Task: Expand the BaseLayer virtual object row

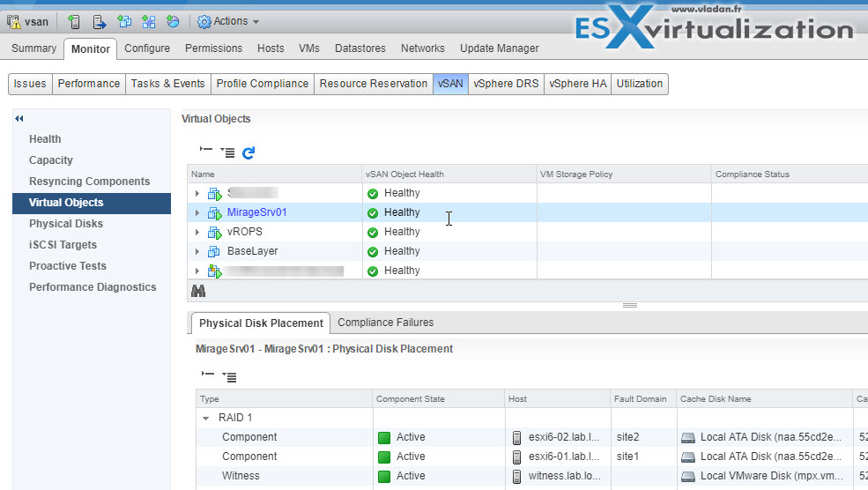Action: coord(197,251)
